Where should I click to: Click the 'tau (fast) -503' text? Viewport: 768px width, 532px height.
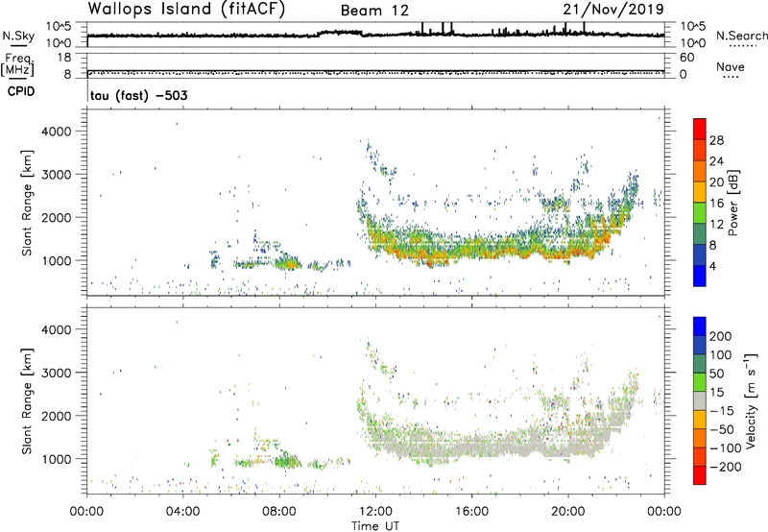138,95
